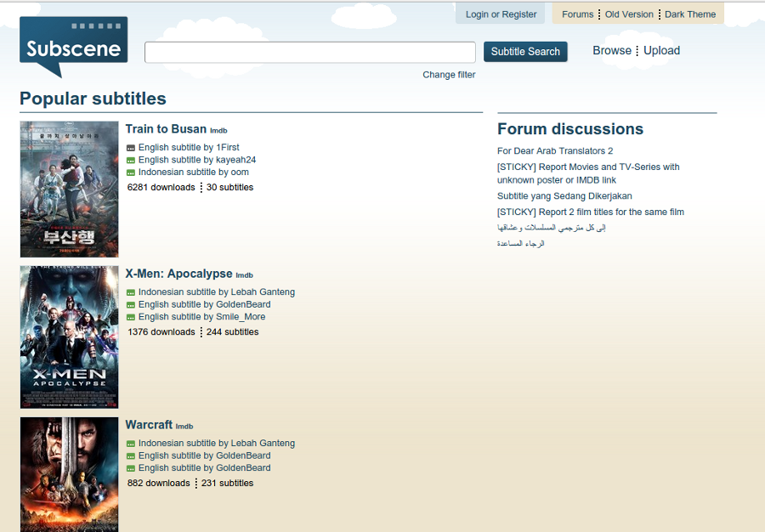Open Indonesian subtitle by oom

coord(194,173)
